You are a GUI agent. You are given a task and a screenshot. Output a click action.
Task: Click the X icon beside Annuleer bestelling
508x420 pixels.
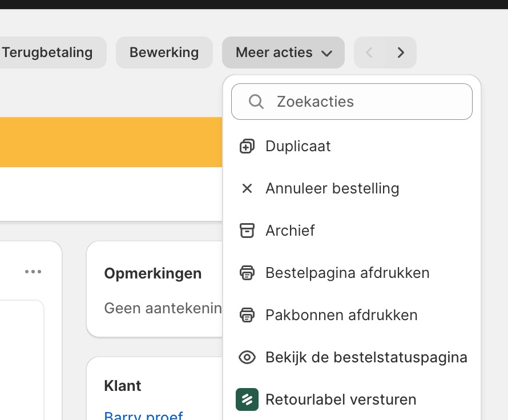[247, 188]
